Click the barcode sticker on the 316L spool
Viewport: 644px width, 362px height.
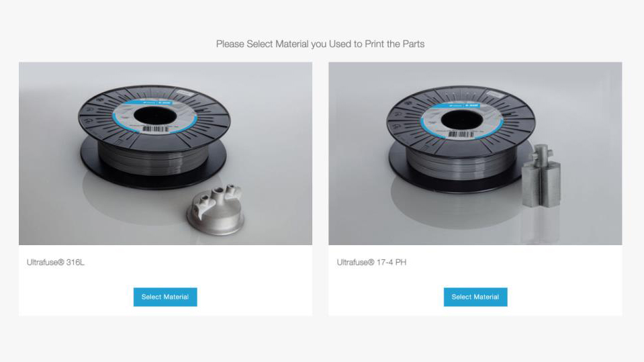pyautogui.click(x=156, y=129)
